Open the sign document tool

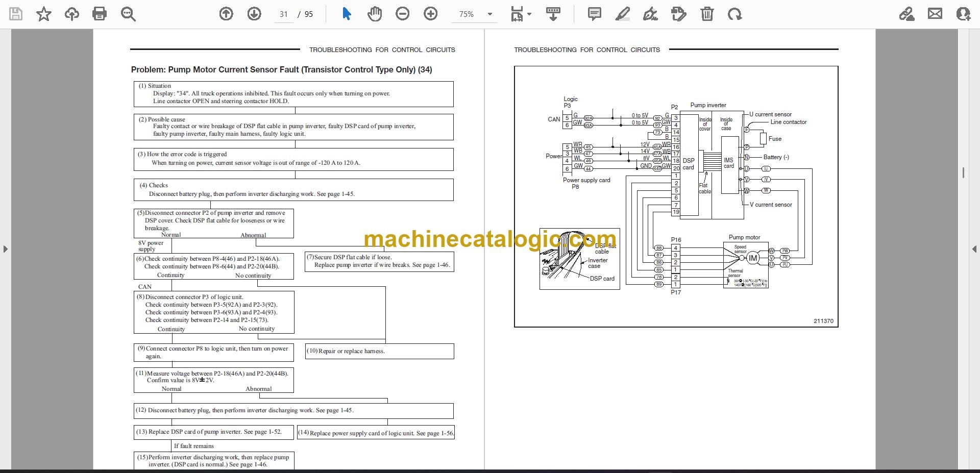650,14
